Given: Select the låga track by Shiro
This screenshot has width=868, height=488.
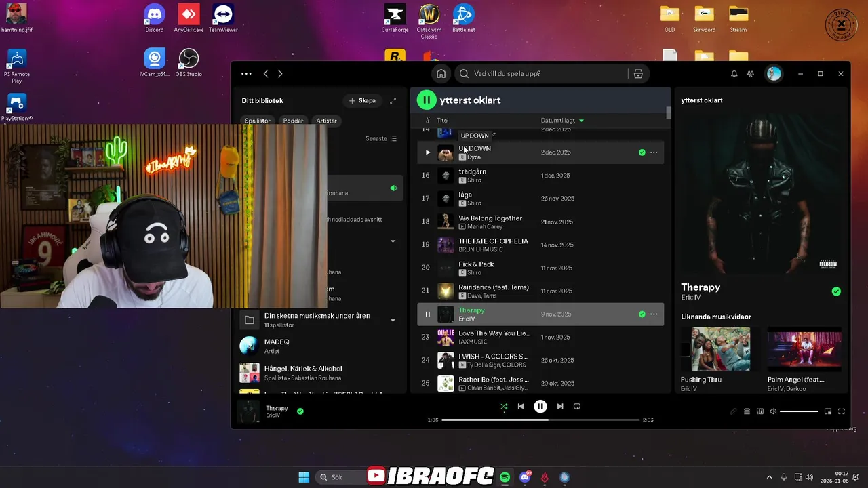Looking at the screenshot, I should click(x=540, y=199).
